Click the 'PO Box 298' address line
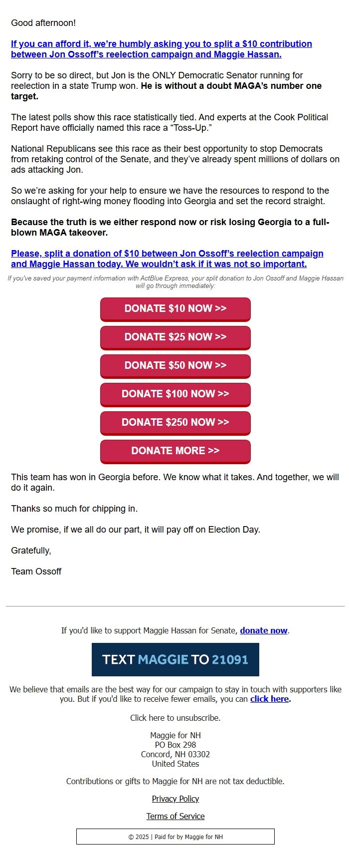Image resolution: width=349 pixels, height=868 pixels. (x=175, y=745)
